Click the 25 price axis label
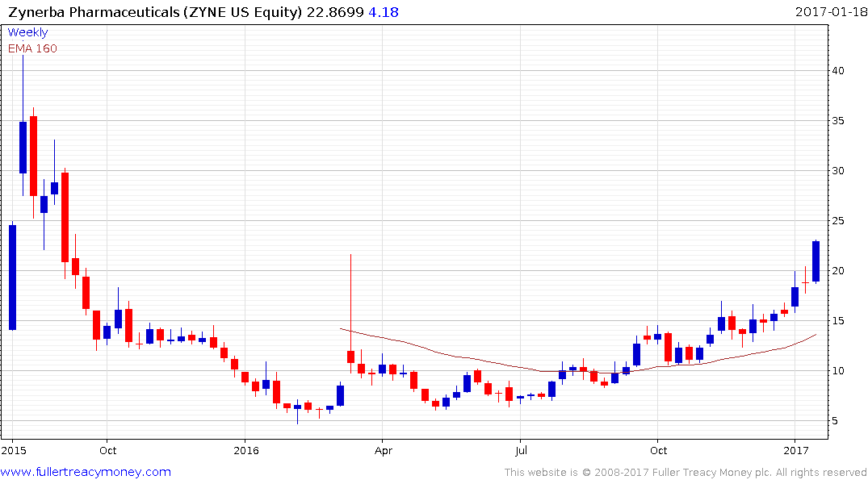This screenshot has width=868, height=484. 837,221
